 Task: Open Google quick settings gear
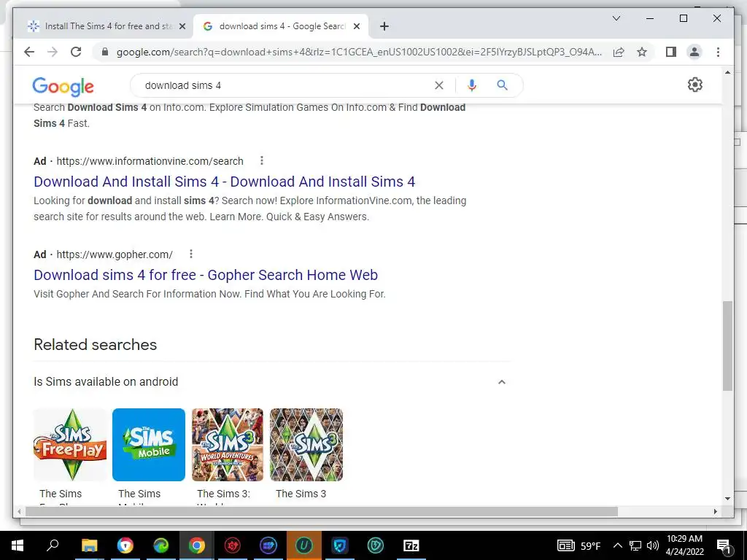click(x=694, y=85)
